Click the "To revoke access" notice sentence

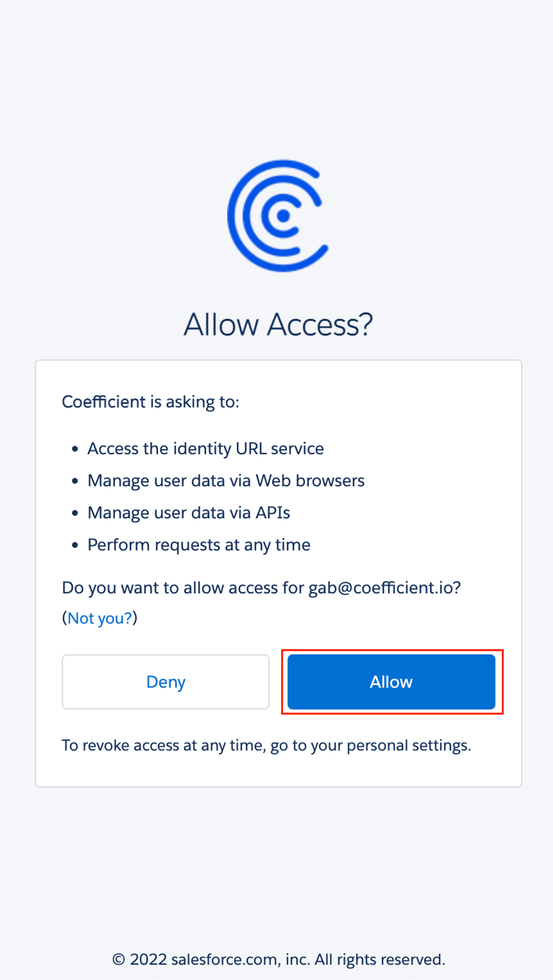pyautogui.click(x=267, y=745)
